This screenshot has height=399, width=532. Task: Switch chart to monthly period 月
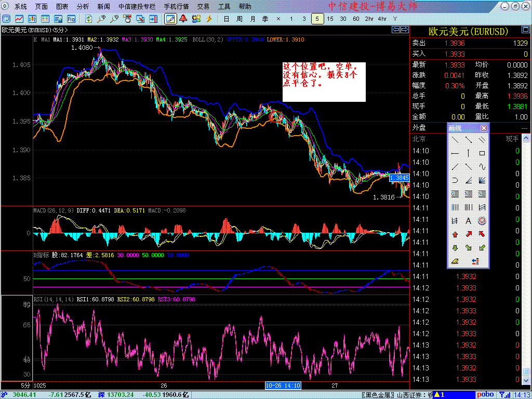tap(252, 19)
